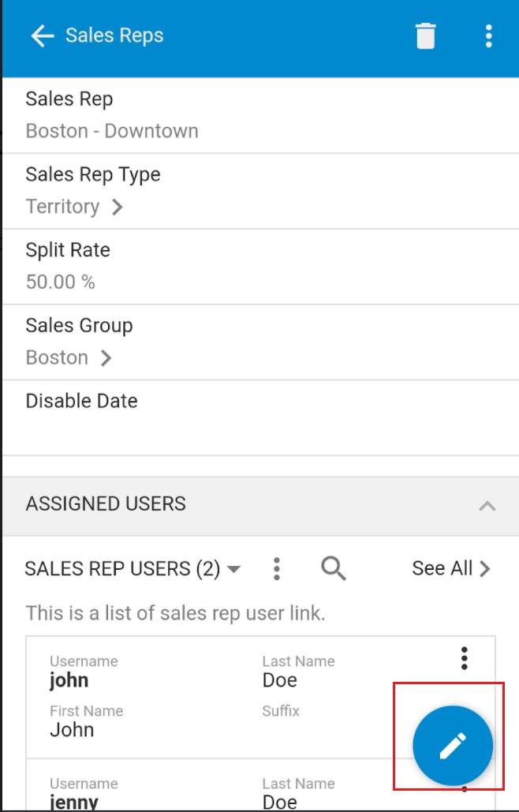Click the Sales Reps header title
Image resolution: width=519 pixels, height=812 pixels.
(114, 36)
